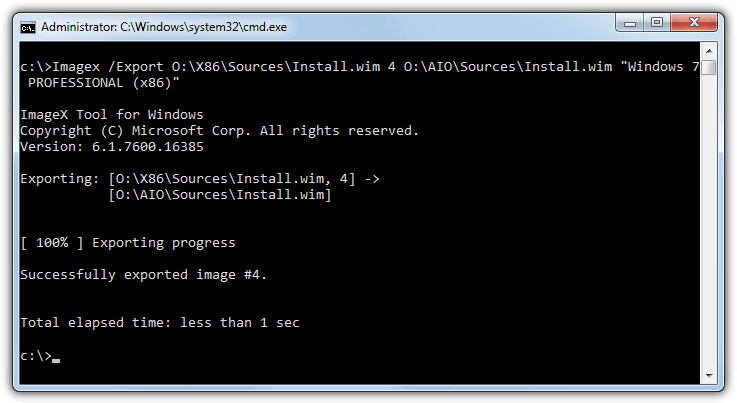Click the PROFESSIONAL (x86) text line

pos(103,83)
